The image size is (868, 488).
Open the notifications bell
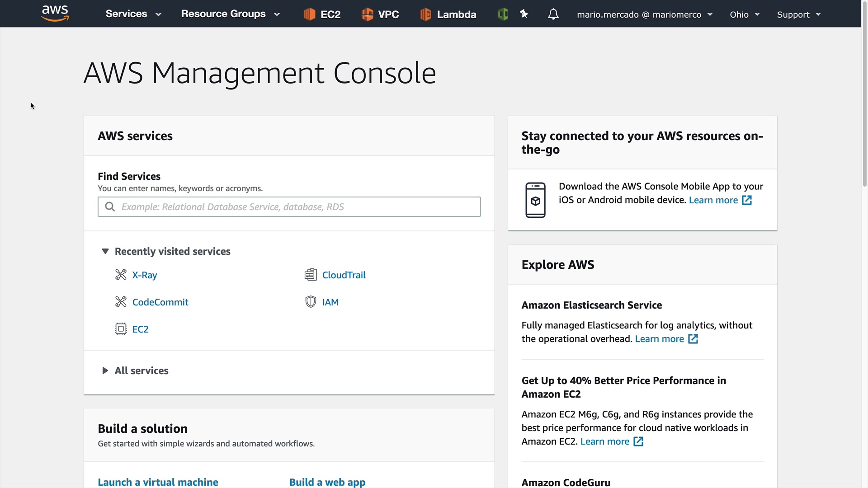553,14
